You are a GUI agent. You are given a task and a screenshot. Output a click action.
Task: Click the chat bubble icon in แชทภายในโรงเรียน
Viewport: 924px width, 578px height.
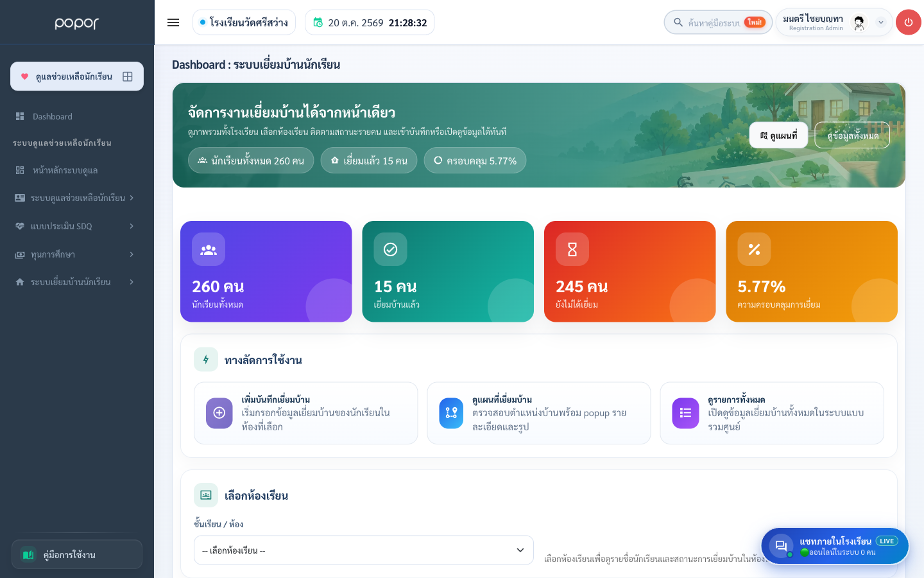pos(781,546)
